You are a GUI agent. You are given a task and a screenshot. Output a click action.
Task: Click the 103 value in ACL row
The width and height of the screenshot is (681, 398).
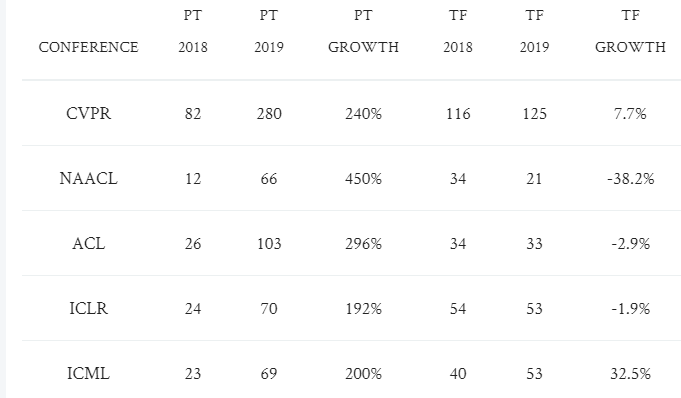click(269, 244)
